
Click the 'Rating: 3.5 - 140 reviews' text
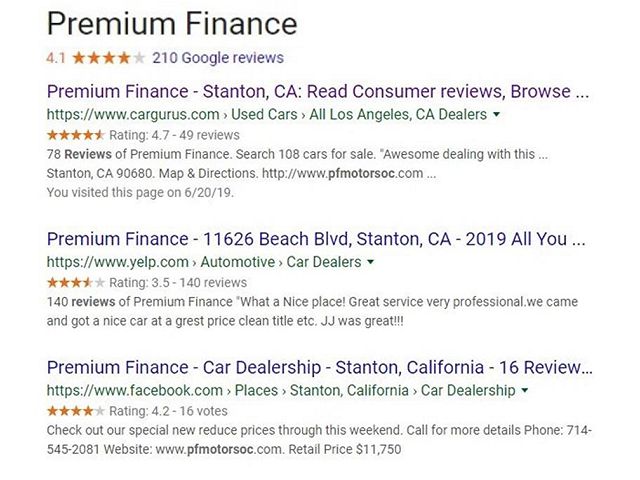(x=178, y=283)
